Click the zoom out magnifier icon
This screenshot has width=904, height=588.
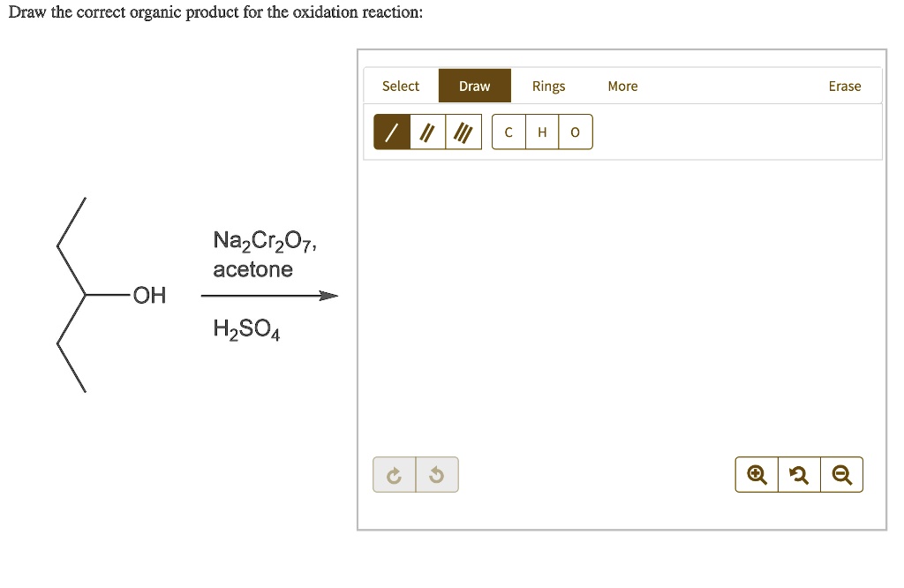click(841, 474)
